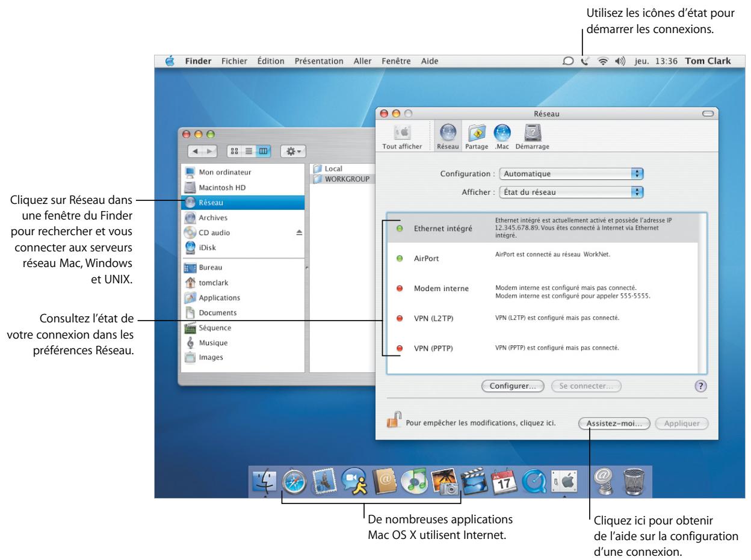Open the Édition menu

tap(270, 61)
